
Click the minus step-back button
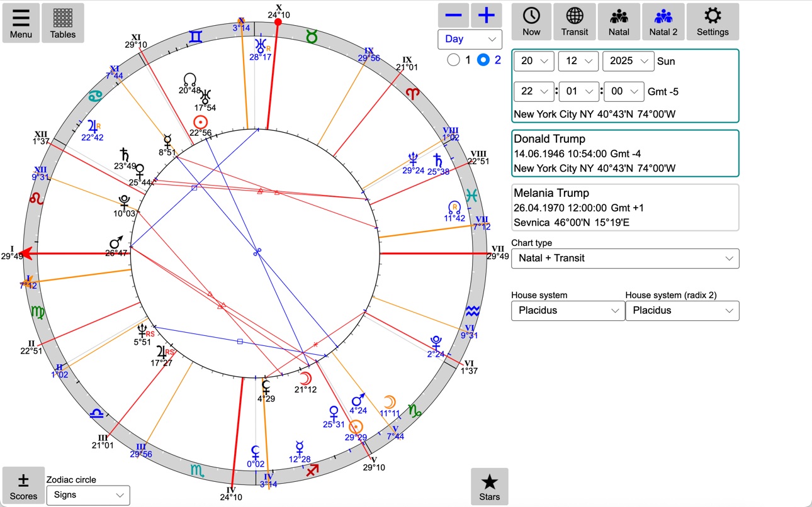tap(453, 15)
